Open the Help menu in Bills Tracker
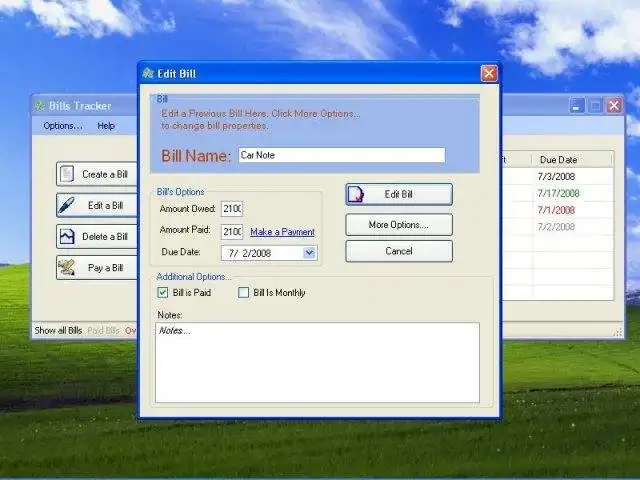Screen dimensions: 640x480 point(106,126)
